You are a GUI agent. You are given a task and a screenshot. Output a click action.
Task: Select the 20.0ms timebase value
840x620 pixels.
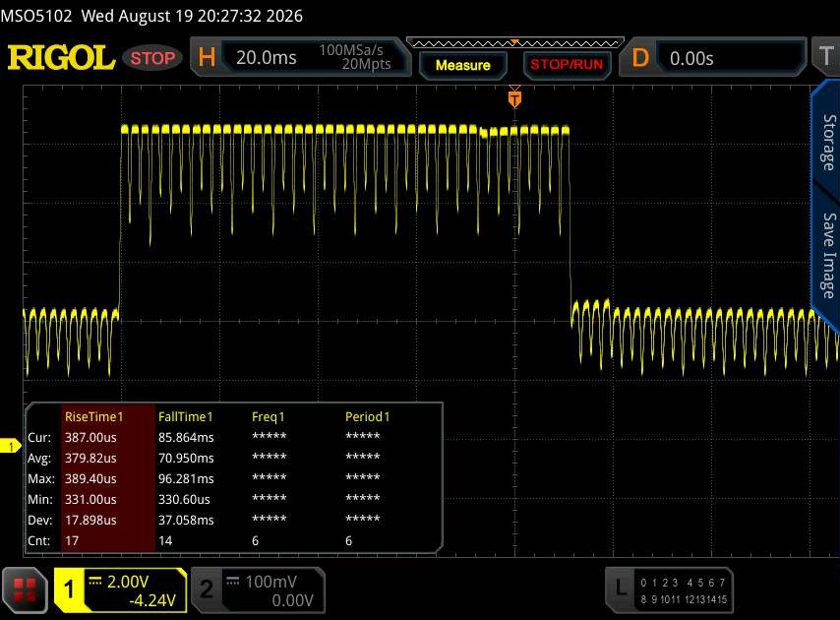[267, 57]
